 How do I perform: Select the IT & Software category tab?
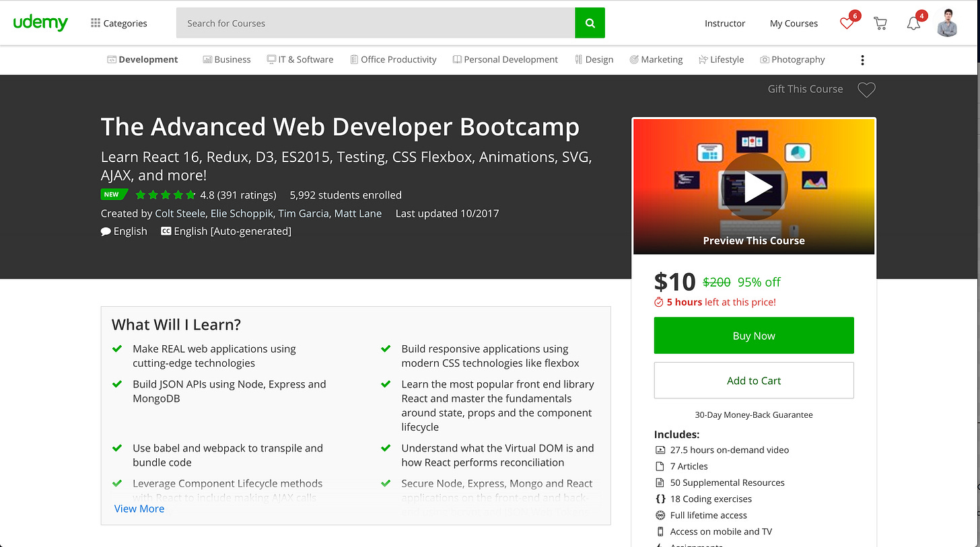(x=300, y=59)
